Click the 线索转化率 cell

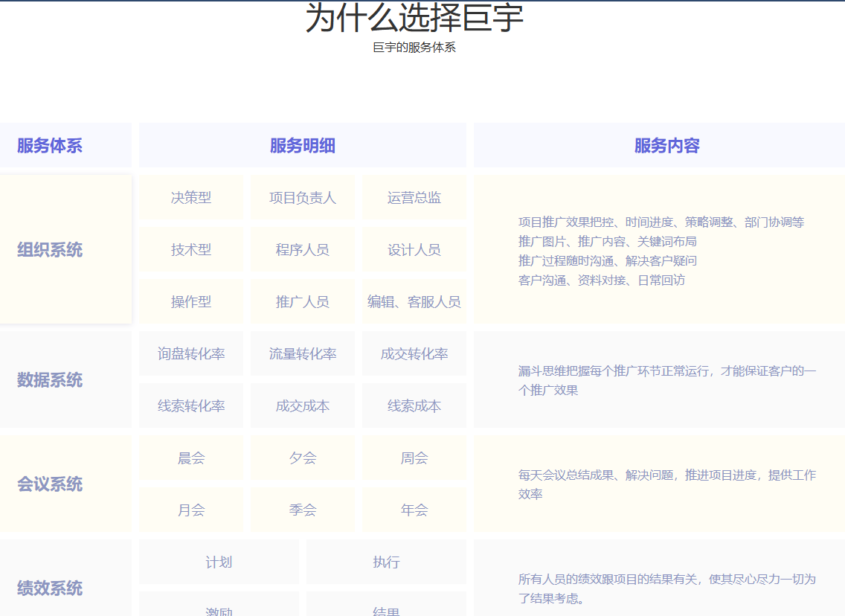[191, 405]
